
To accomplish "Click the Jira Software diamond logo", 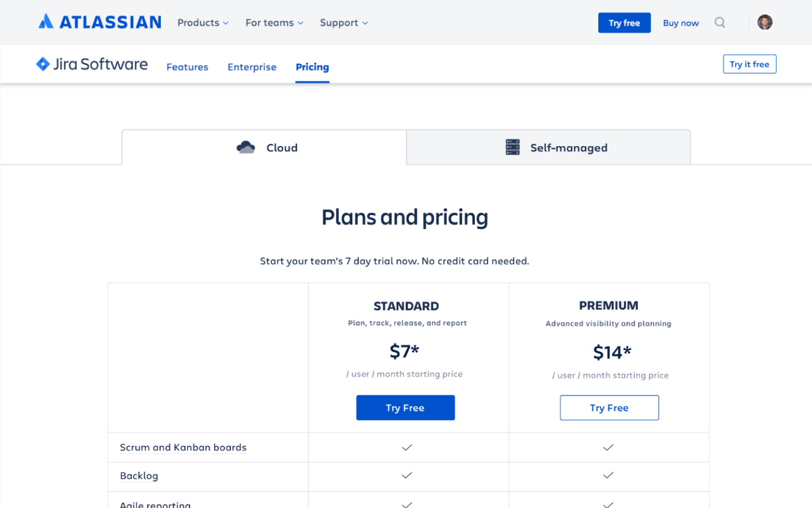I will [43, 64].
